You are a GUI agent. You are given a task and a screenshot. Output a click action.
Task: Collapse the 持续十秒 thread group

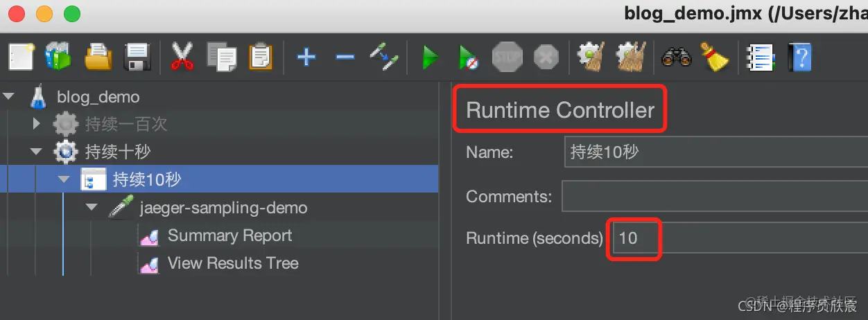click(x=36, y=152)
